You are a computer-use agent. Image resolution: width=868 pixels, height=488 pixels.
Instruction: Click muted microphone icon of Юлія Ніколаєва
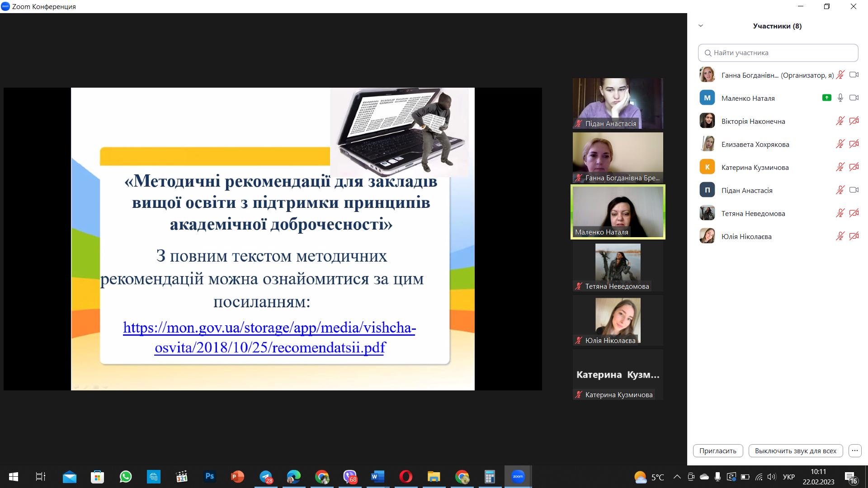click(840, 236)
